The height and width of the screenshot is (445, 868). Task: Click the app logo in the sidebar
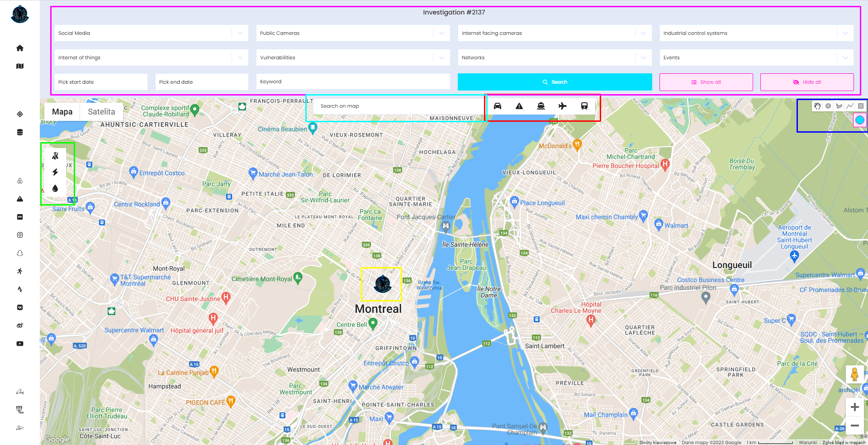point(20,14)
